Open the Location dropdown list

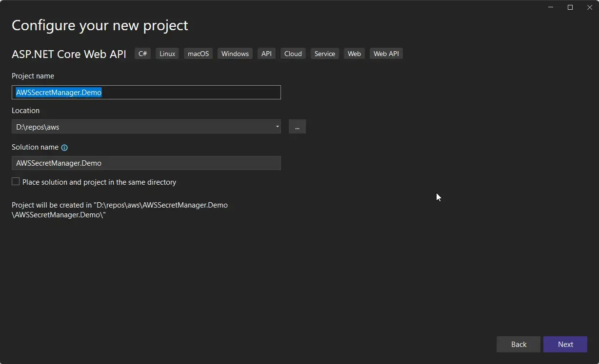(277, 127)
